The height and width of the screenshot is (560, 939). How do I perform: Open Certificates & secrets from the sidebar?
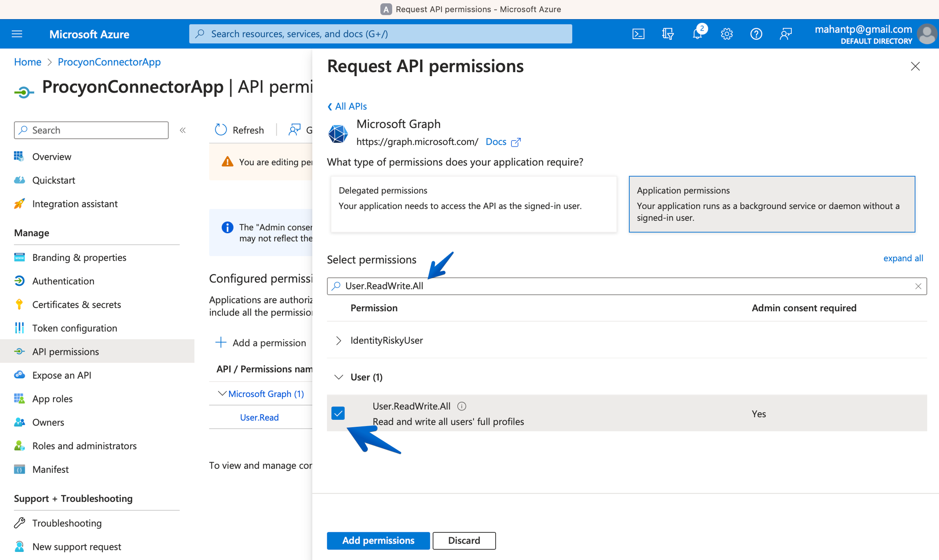(x=76, y=304)
